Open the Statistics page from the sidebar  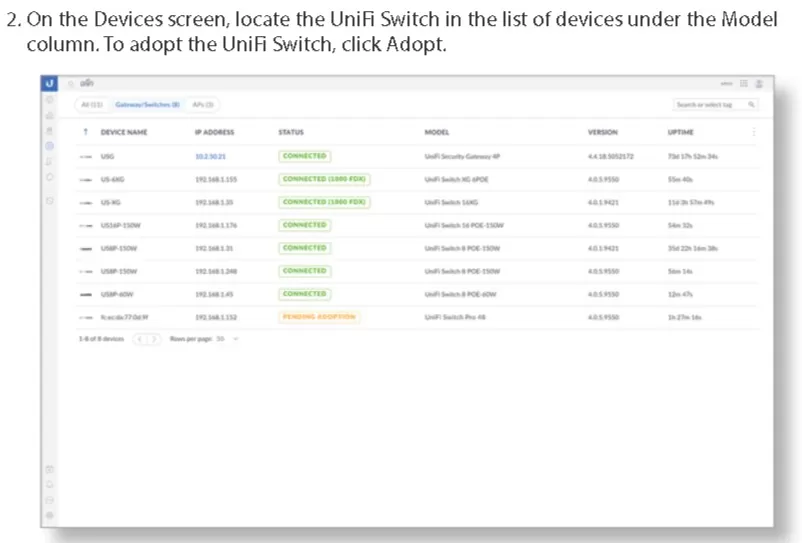click(50, 115)
